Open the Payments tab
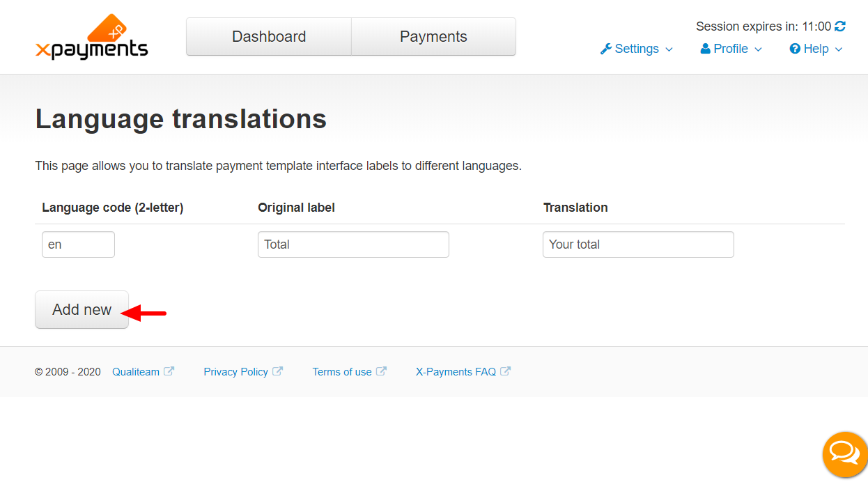The height and width of the screenshot is (489, 868). pyautogui.click(x=433, y=37)
